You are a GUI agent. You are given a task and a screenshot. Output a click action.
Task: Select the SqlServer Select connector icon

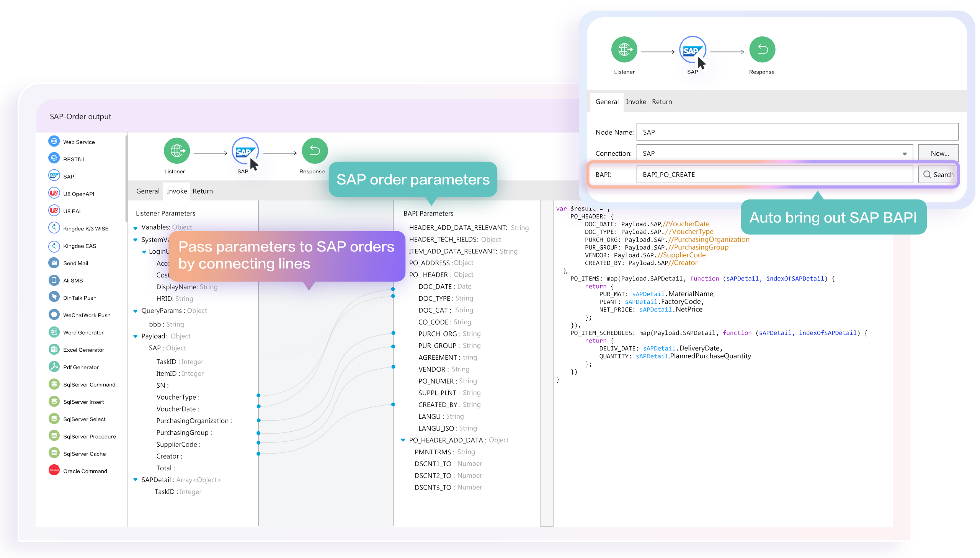pyautogui.click(x=54, y=419)
